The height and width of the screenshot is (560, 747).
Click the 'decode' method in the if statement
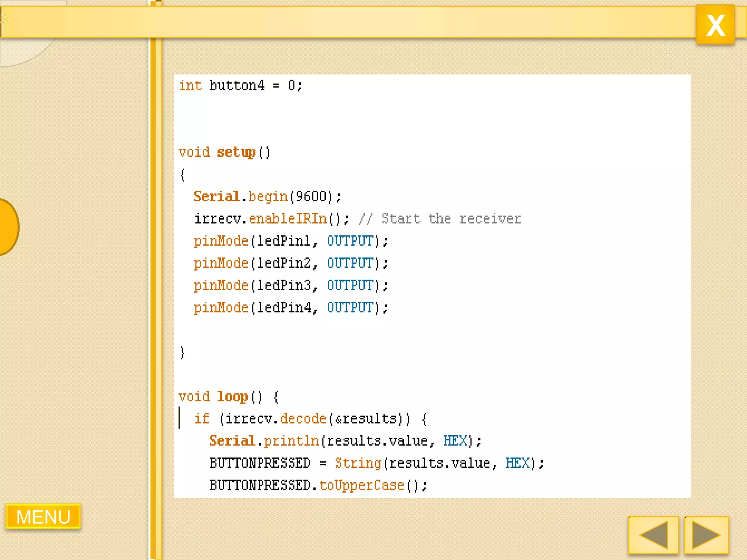coord(303,419)
